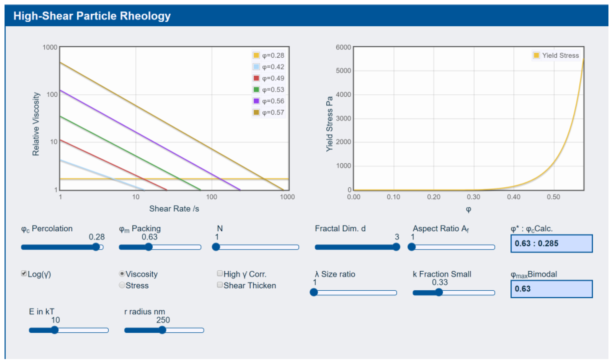
Task: Click the N slider handle
Action: [x=216, y=247]
